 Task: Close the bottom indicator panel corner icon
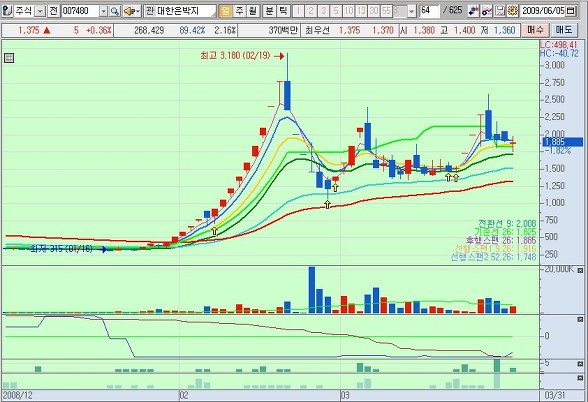pyautogui.click(x=580, y=378)
